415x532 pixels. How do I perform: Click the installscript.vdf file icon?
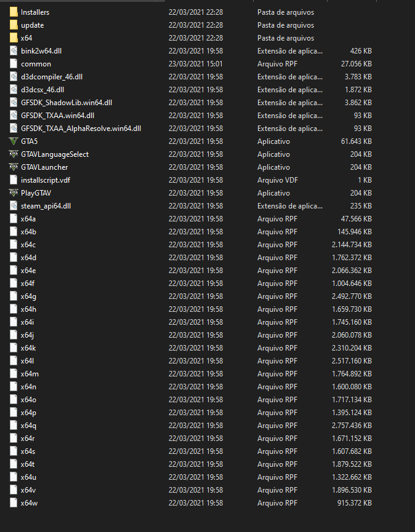[14, 180]
